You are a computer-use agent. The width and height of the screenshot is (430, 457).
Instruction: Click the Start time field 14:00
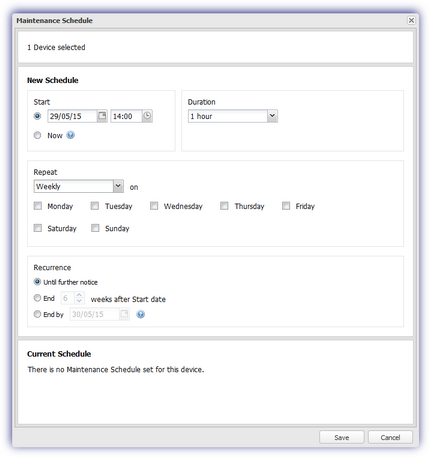click(126, 116)
